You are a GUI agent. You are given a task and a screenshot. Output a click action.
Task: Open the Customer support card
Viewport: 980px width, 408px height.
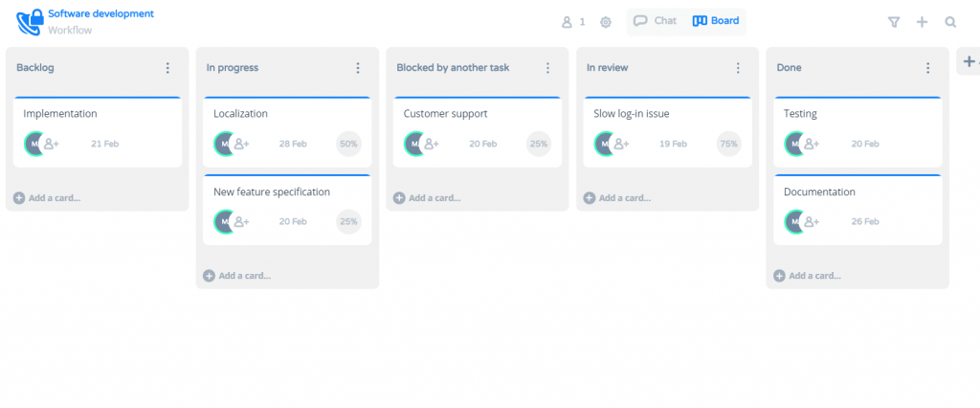tap(445, 114)
